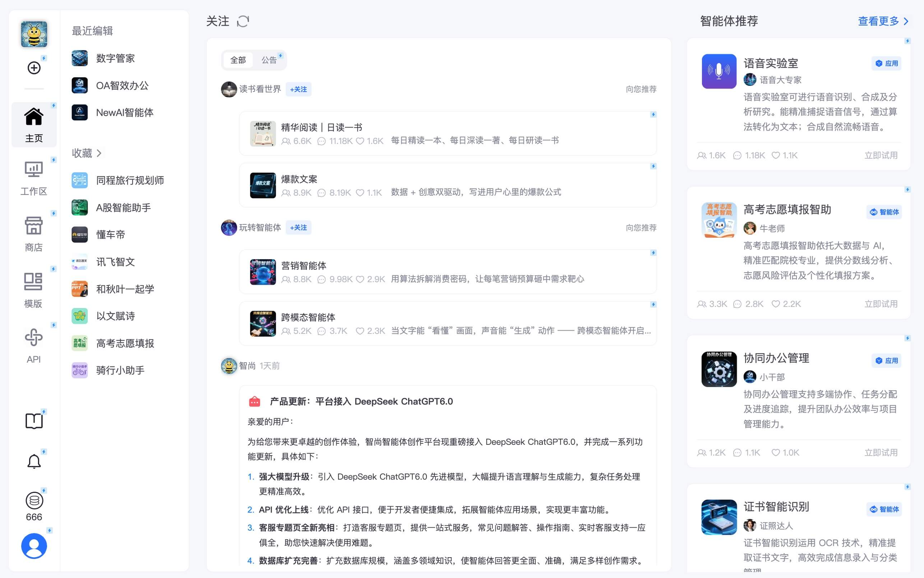Open 查看更多 chevron for recommendations
924x578 pixels.
tap(906, 22)
